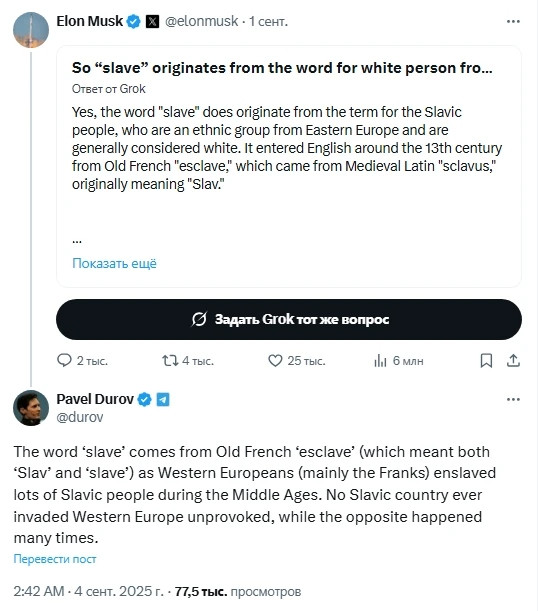Open view analytics bar chart icon
Screen dimensions: 538x611
tap(380, 361)
